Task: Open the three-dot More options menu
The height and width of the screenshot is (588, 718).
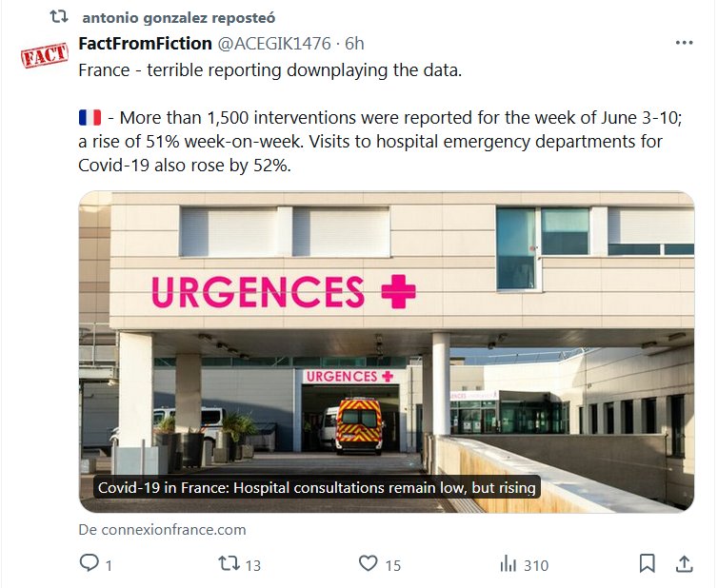Action: tap(684, 44)
